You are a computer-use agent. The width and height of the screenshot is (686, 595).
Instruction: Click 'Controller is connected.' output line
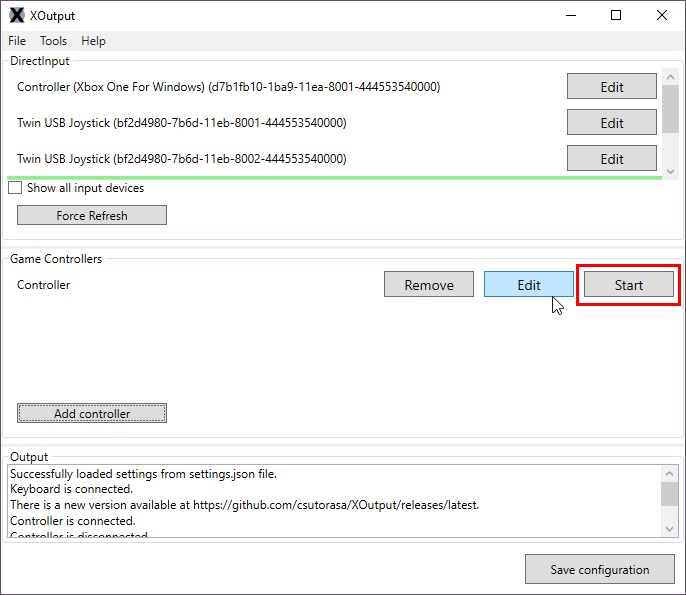(x=73, y=521)
